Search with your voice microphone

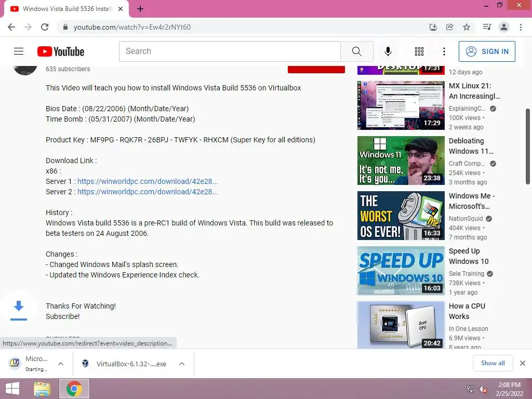(388, 51)
